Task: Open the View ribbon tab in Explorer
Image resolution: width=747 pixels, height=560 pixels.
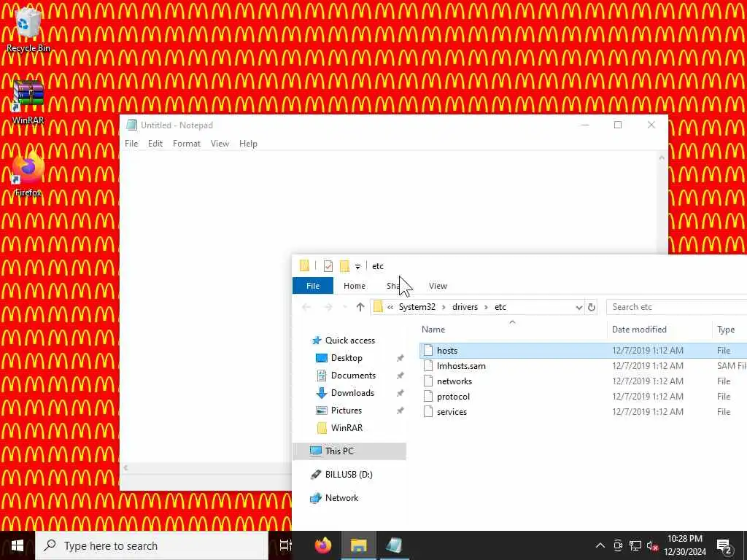Action: (438, 286)
